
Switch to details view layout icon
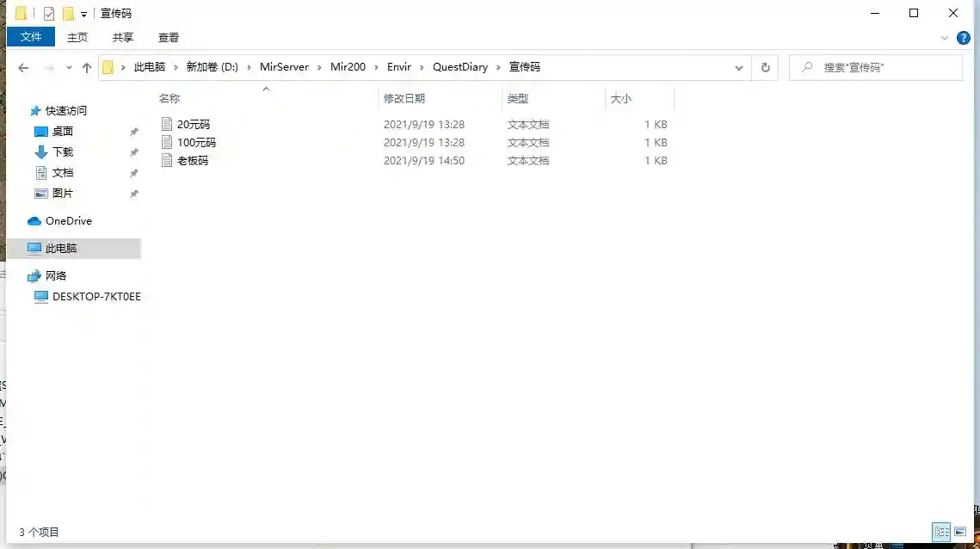click(x=941, y=532)
